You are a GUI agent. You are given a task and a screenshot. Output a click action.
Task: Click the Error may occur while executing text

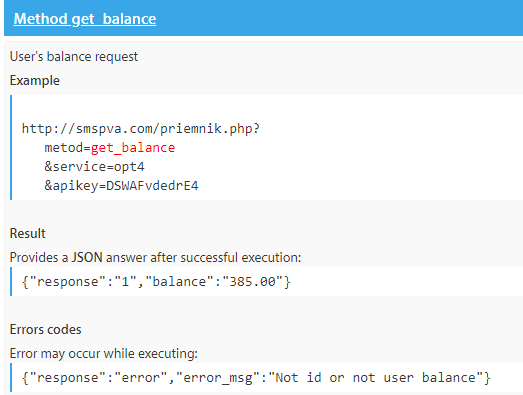coord(104,354)
